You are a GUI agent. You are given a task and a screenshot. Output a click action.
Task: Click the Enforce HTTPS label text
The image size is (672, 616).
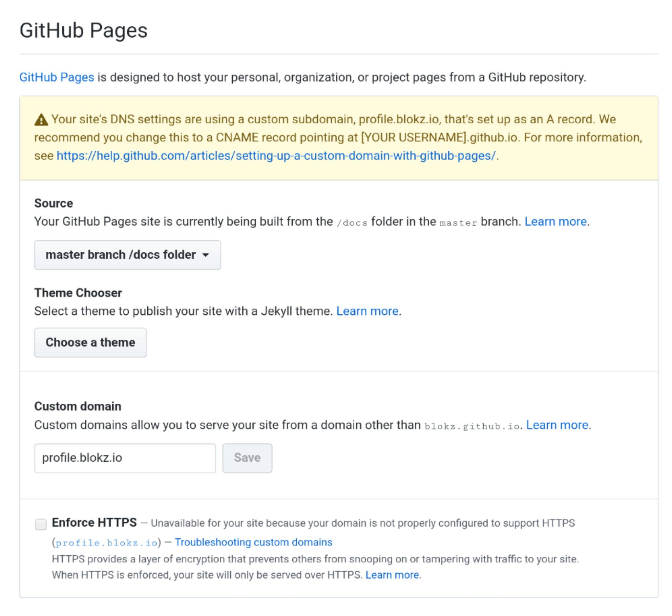tap(94, 523)
